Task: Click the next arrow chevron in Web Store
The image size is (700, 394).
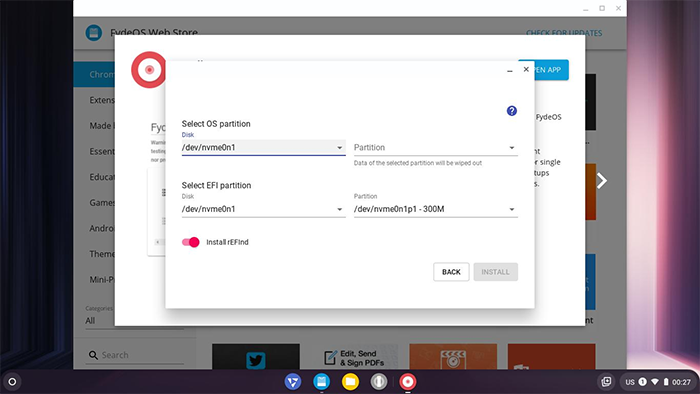Action: point(601,181)
